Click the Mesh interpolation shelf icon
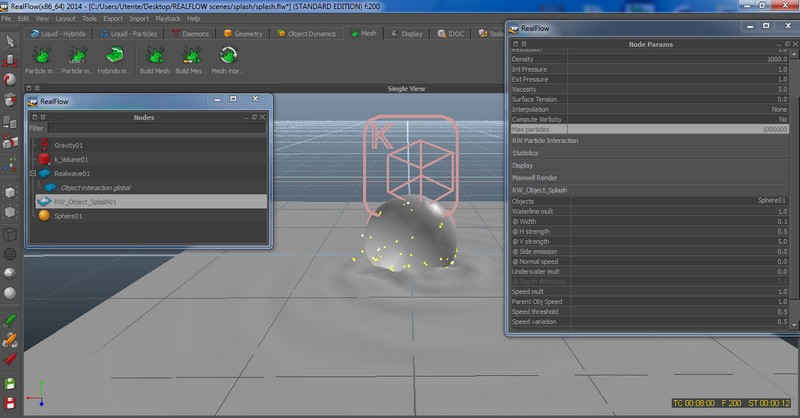Screen dimensions: 800x418 click(228, 55)
